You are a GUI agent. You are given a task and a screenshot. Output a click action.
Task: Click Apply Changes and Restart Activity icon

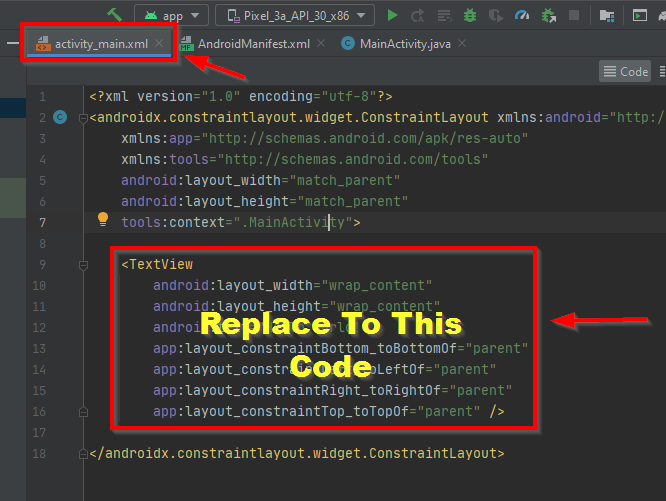click(418, 16)
